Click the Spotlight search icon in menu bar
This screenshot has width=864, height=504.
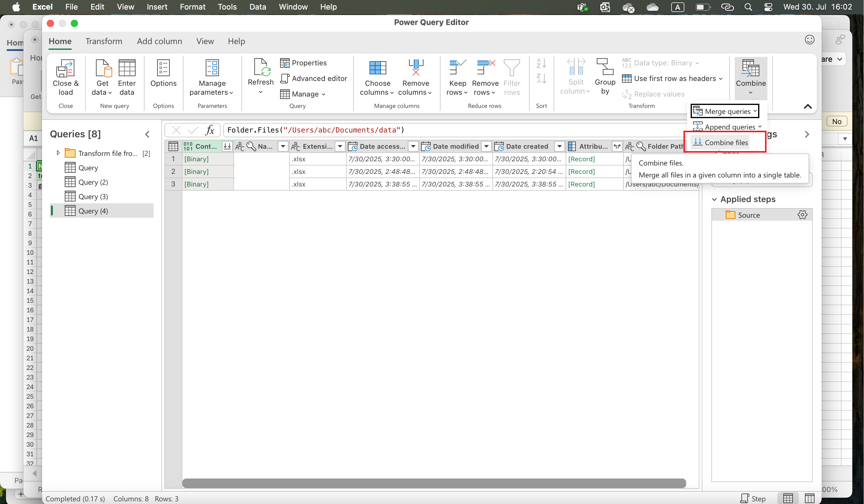tap(748, 7)
